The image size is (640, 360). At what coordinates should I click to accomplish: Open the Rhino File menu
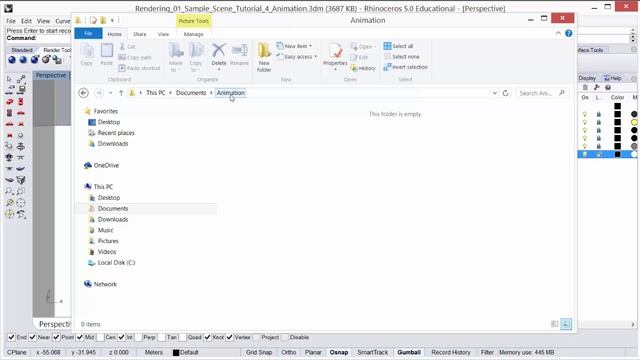pos(11,21)
